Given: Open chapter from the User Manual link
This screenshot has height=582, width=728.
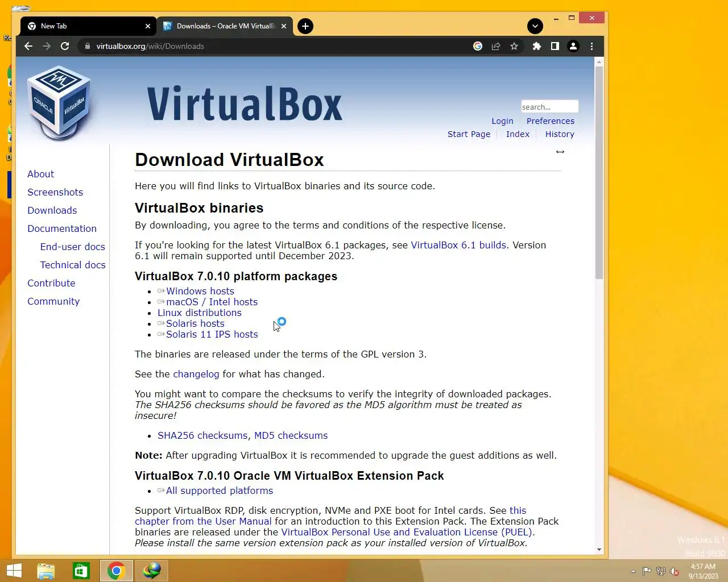Looking at the screenshot, I should click(203, 521).
